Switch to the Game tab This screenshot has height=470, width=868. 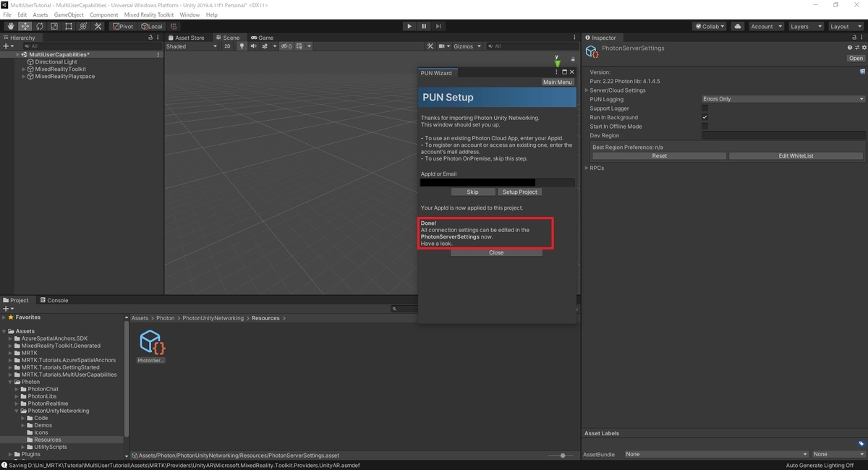pyautogui.click(x=263, y=38)
